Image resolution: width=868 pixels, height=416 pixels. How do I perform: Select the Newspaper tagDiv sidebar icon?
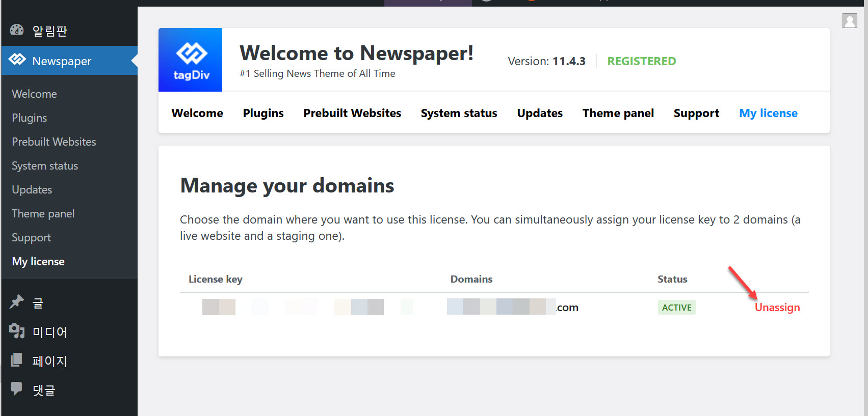coord(17,60)
